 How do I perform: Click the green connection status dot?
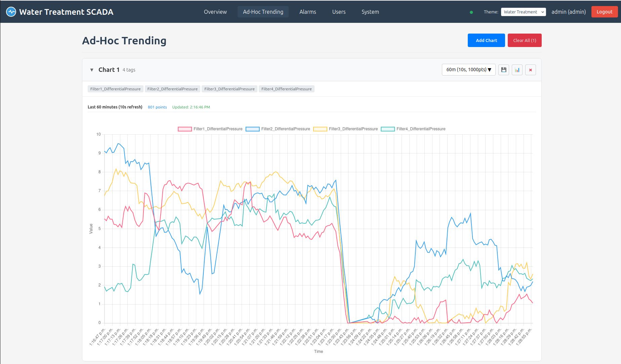(471, 12)
